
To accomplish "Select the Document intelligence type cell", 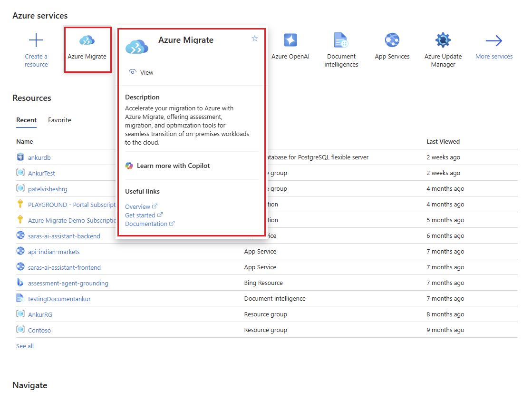I will click(x=275, y=298).
